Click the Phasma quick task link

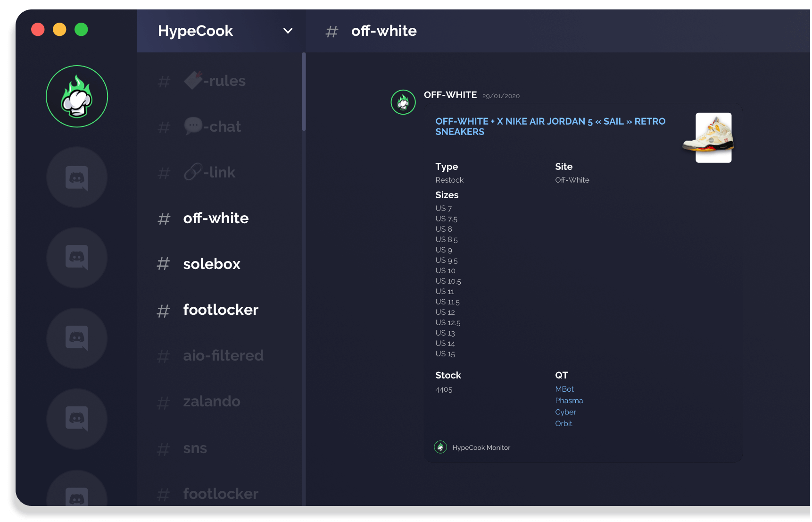point(569,400)
